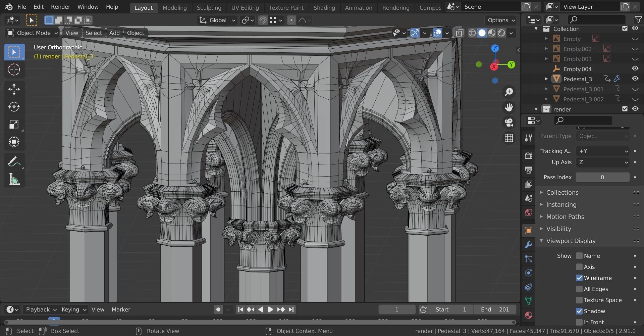Open the Render properties tab

[529, 156]
